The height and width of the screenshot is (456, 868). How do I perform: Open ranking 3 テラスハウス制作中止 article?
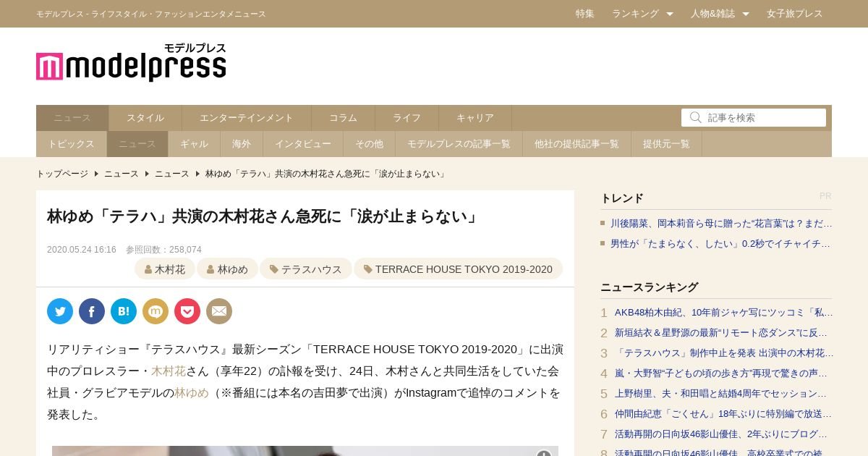coord(724,353)
